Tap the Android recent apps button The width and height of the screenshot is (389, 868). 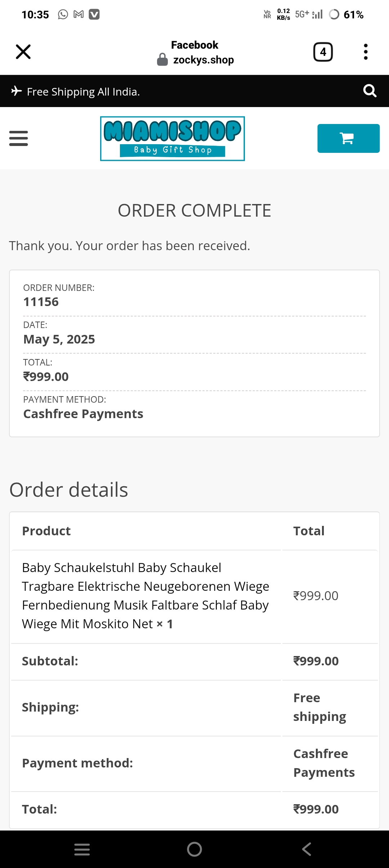pyautogui.click(x=82, y=849)
